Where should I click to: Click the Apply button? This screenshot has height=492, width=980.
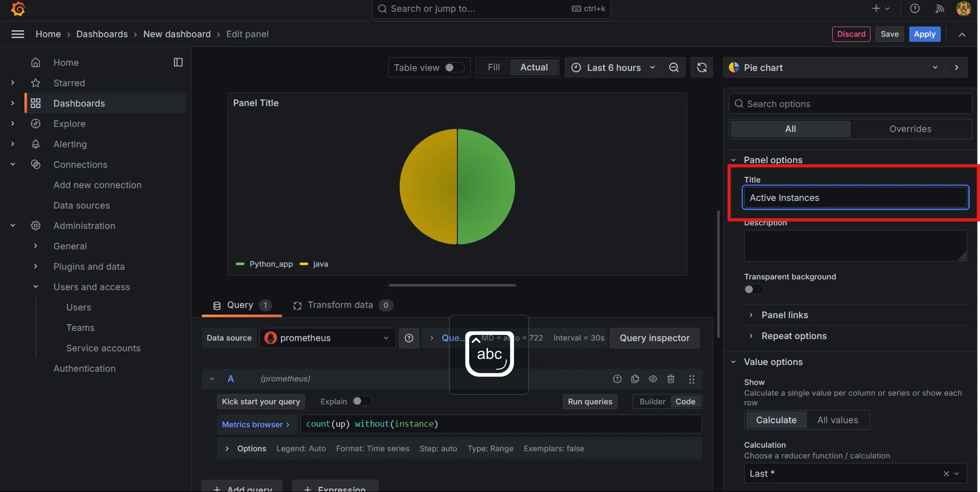pyautogui.click(x=924, y=34)
